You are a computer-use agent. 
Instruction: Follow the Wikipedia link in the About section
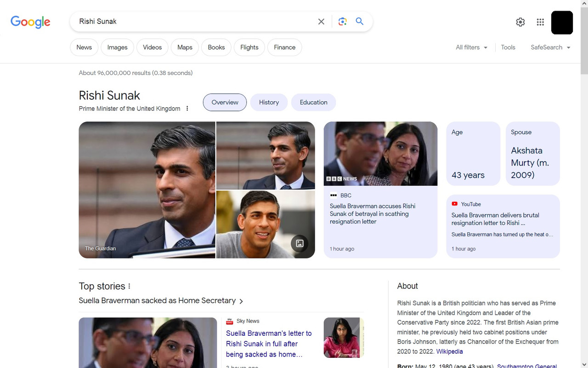coord(449,351)
